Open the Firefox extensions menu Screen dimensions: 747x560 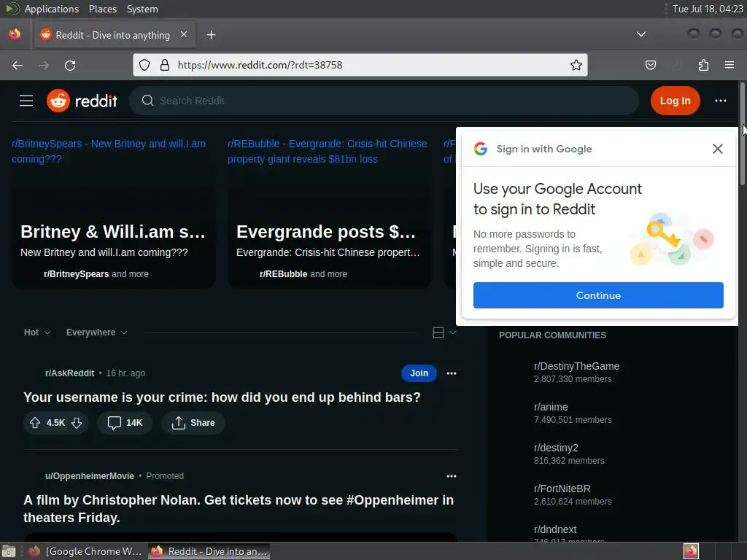click(703, 65)
